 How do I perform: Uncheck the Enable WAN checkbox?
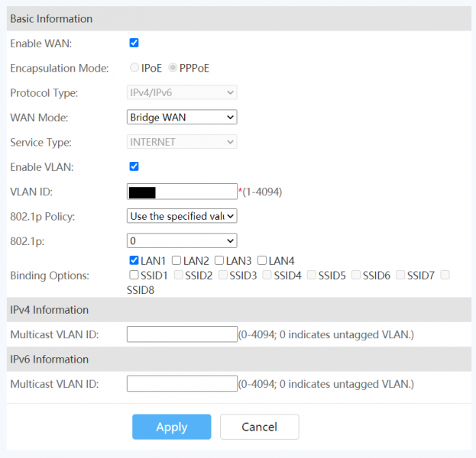coord(134,44)
